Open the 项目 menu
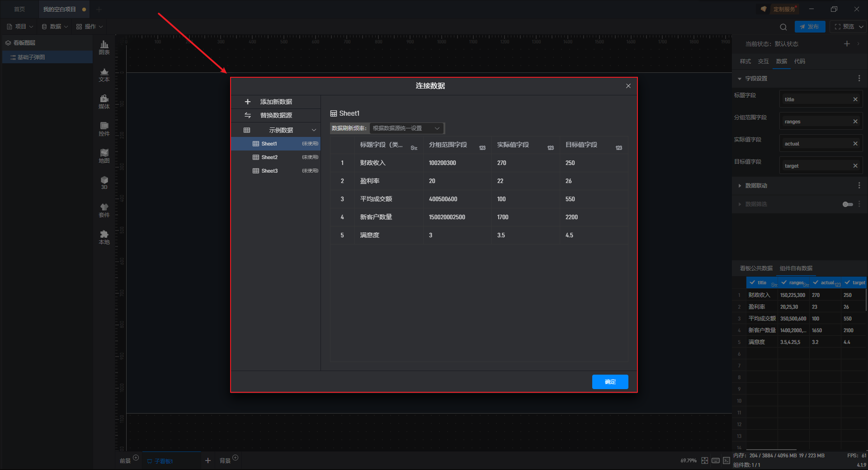 [20, 27]
